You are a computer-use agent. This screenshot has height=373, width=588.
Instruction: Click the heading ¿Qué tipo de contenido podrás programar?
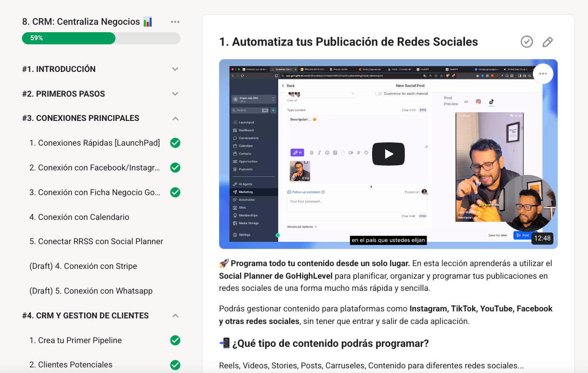coord(330,344)
